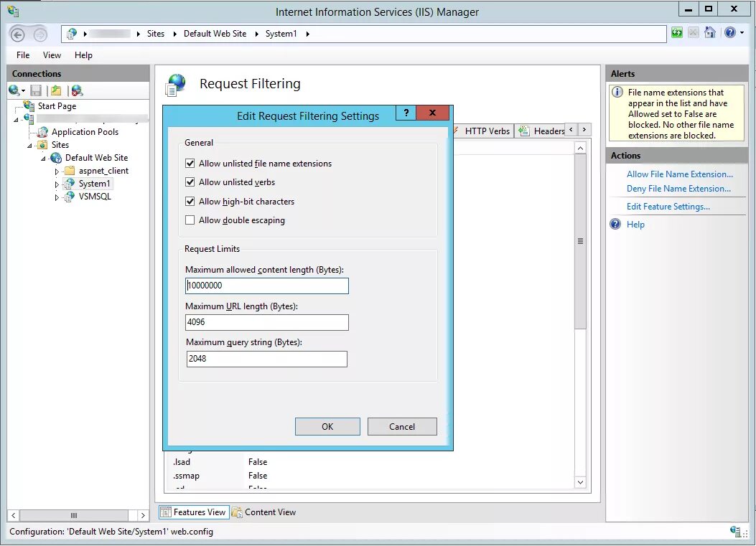Expand the VSMSQL node
This screenshot has height=546, width=756.
pos(57,197)
